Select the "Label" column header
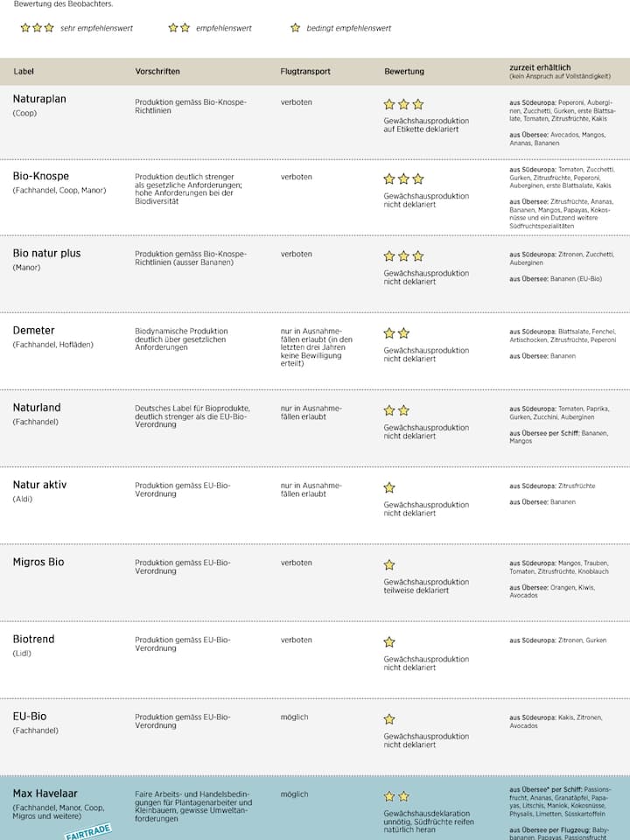630x840 pixels. pos(24,72)
